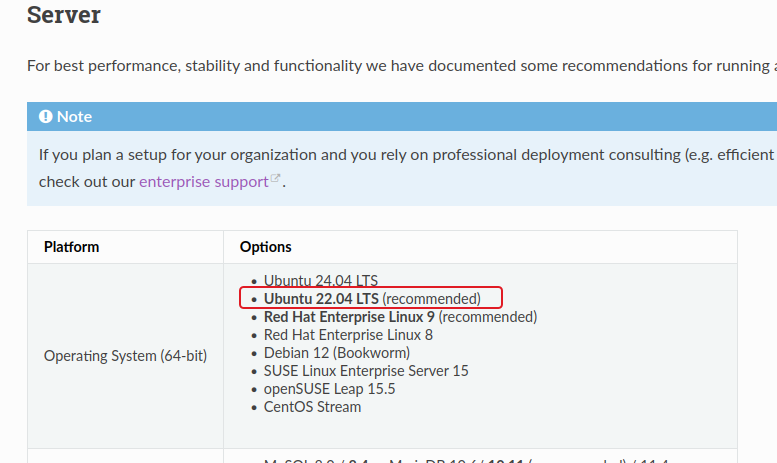
Task: Select the CentOS Stream list item
Action: [312, 407]
